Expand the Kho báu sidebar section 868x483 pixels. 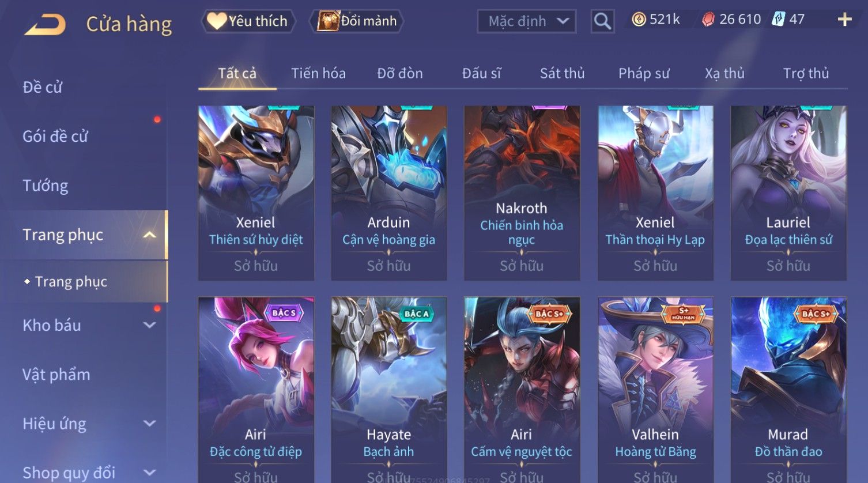click(149, 325)
